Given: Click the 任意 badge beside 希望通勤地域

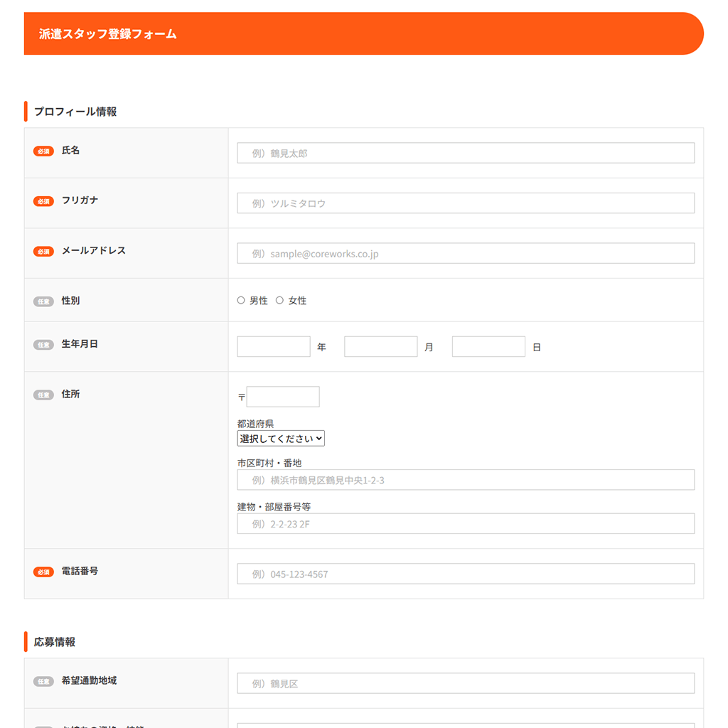Looking at the screenshot, I should coord(43,682).
